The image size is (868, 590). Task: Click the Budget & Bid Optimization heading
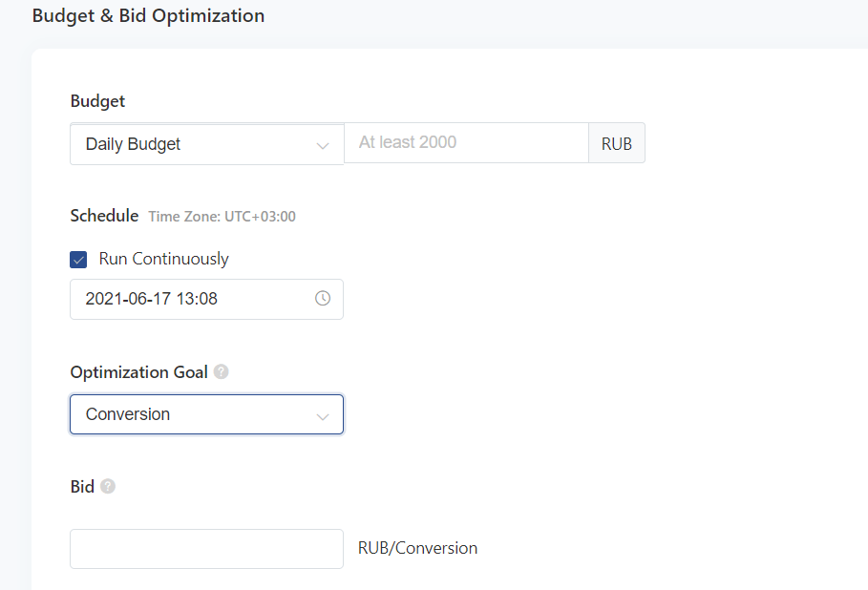pyautogui.click(x=148, y=16)
